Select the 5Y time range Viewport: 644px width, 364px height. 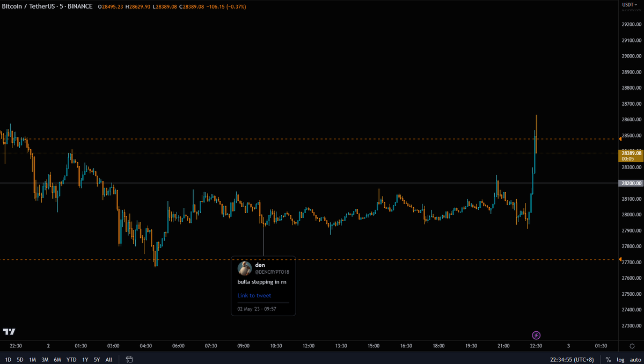[97, 360]
